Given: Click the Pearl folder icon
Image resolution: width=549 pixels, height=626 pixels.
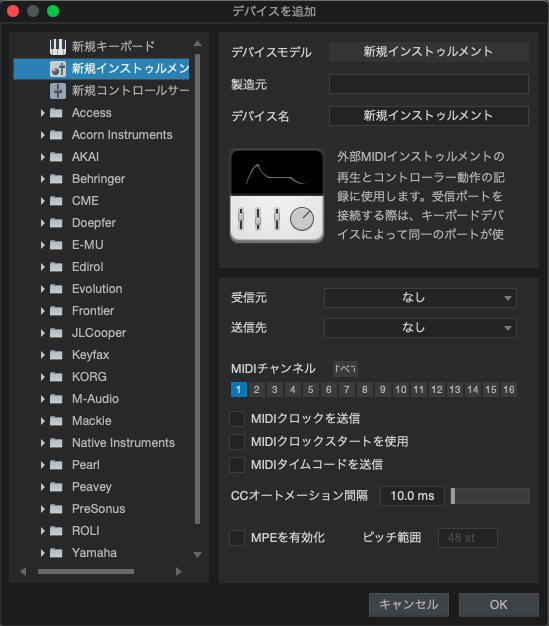Looking at the screenshot, I should click(x=56, y=464).
